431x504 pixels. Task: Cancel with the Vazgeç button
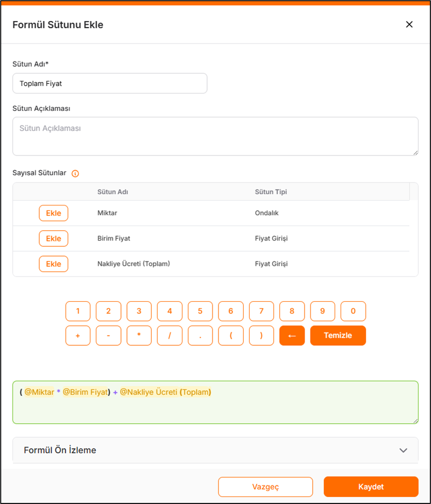click(x=265, y=487)
